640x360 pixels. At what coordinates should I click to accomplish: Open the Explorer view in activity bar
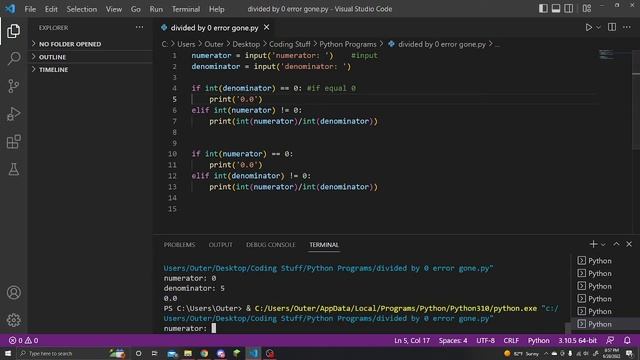13,31
